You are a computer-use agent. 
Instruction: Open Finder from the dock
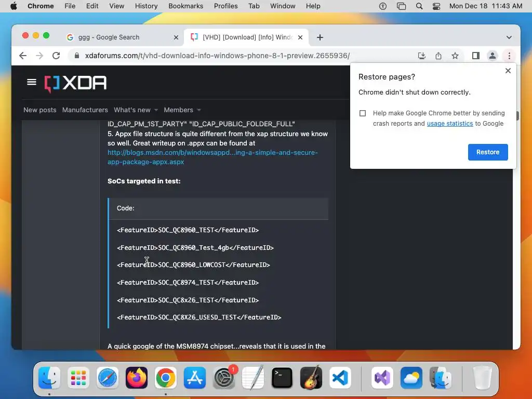pyautogui.click(x=49, y=378)
